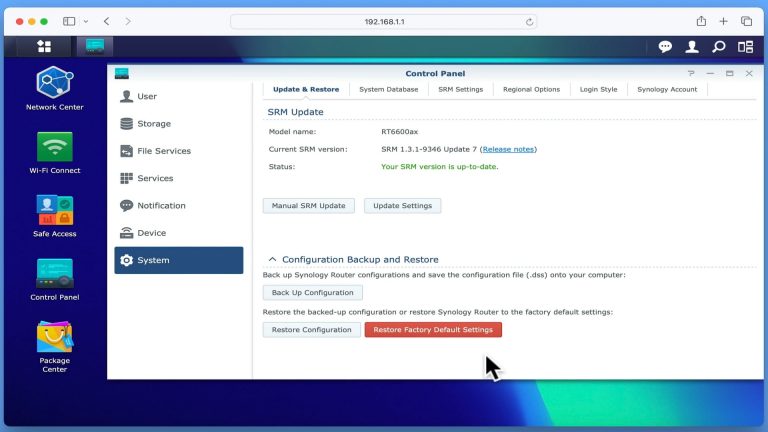This screenshot has width=768, height=432.
Task: Click the 192.168.1.1 address bar
Action: [x=384, y=22]
